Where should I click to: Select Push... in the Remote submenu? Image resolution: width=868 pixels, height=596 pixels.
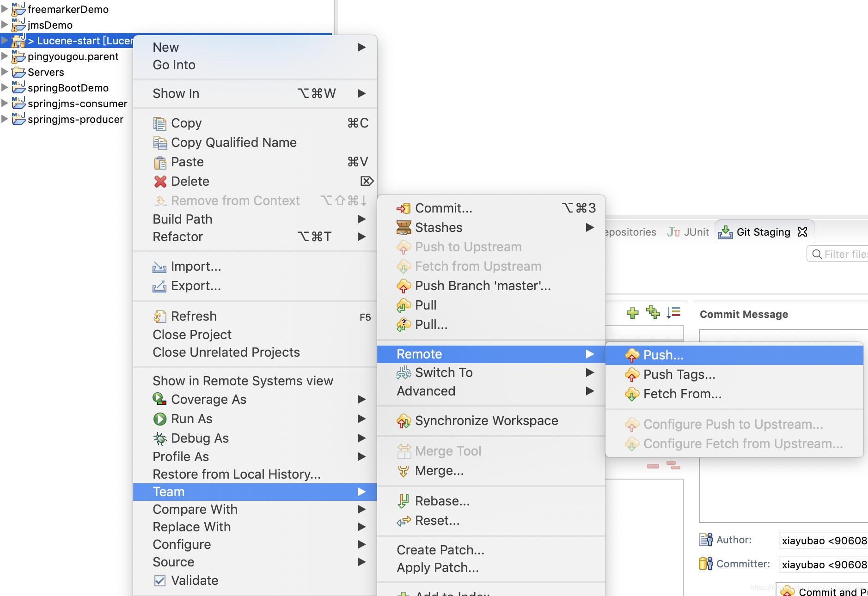(734, 355)
